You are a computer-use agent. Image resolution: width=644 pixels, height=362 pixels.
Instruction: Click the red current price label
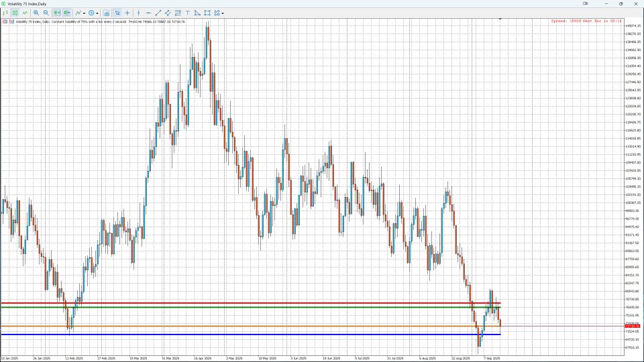tap(632, 326)
